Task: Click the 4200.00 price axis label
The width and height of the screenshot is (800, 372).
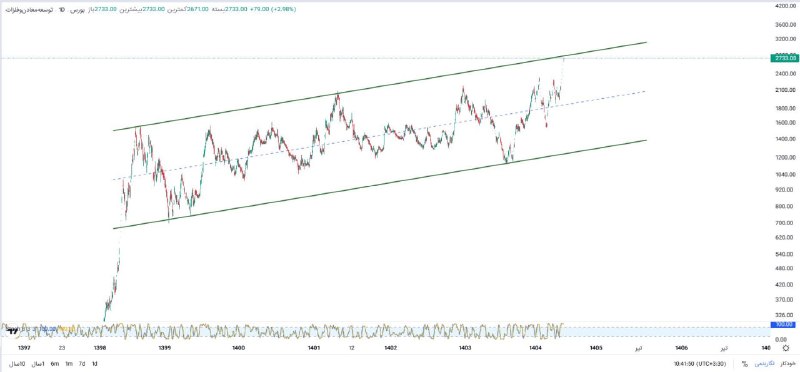Action: [785, 6]
